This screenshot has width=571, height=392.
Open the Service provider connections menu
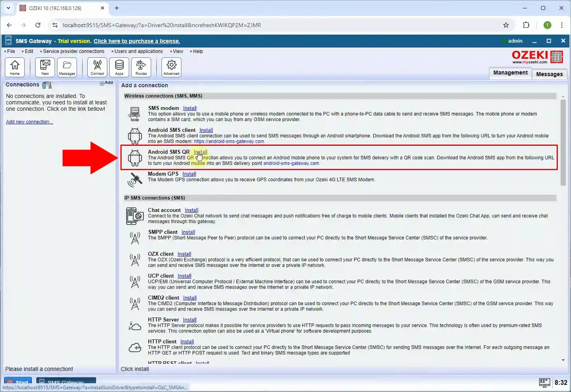point(73,51)
